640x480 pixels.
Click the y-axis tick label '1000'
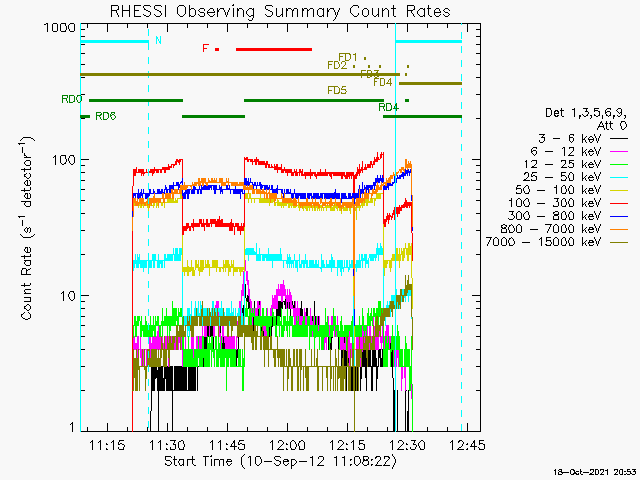click(60, 28)
